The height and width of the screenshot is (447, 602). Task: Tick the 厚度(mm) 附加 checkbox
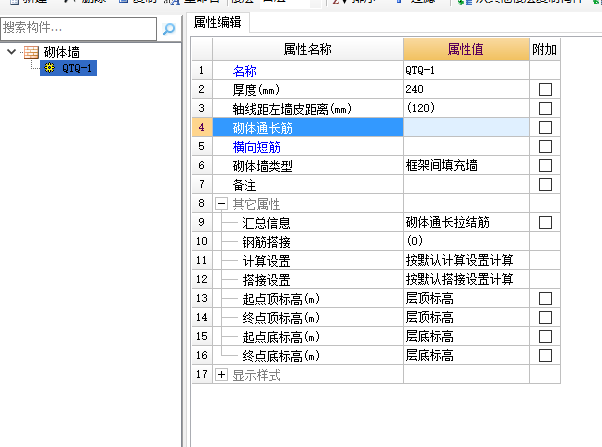[x=545, y=89]
